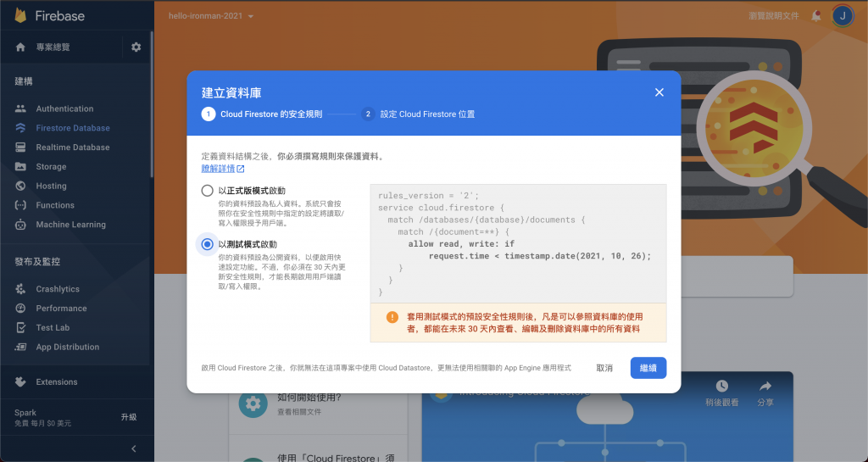
Task: Open hello-ironman-2021 project dropdown
Action: (x=211, y=16)
